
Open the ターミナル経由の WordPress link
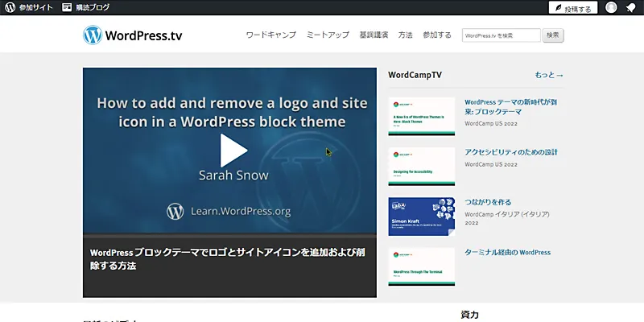point(507,252)
